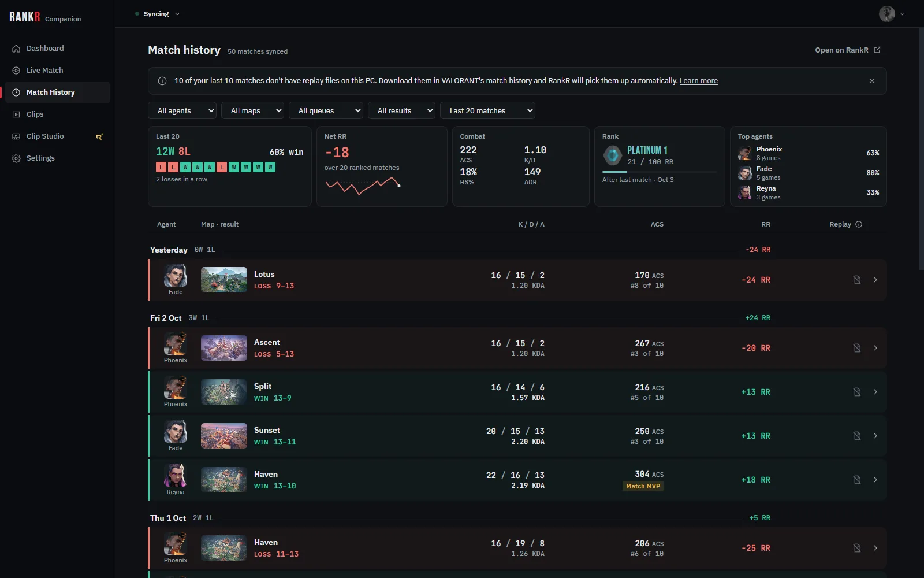Click the Sunset map thumbnail
This screenshot has height=578, width=924.
point(224,436)
